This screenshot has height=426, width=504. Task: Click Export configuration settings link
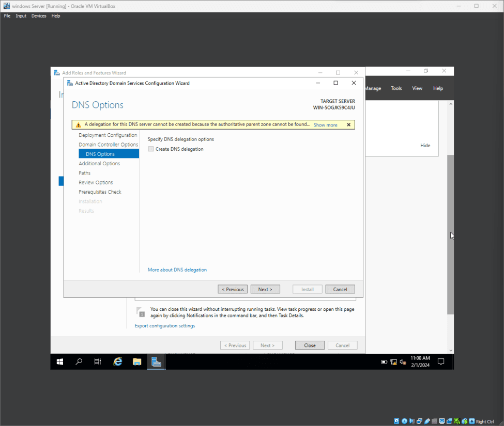coord(164,325)
